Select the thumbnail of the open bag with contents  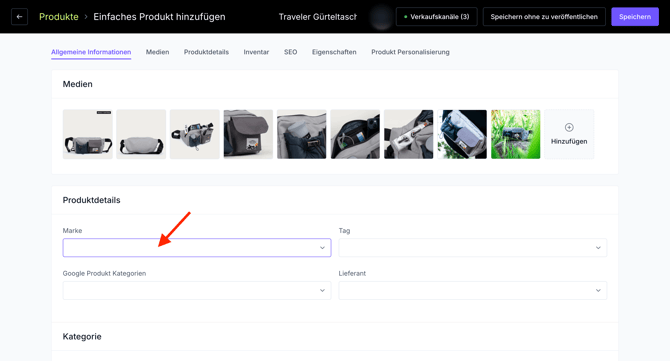(x=194, y=134)
